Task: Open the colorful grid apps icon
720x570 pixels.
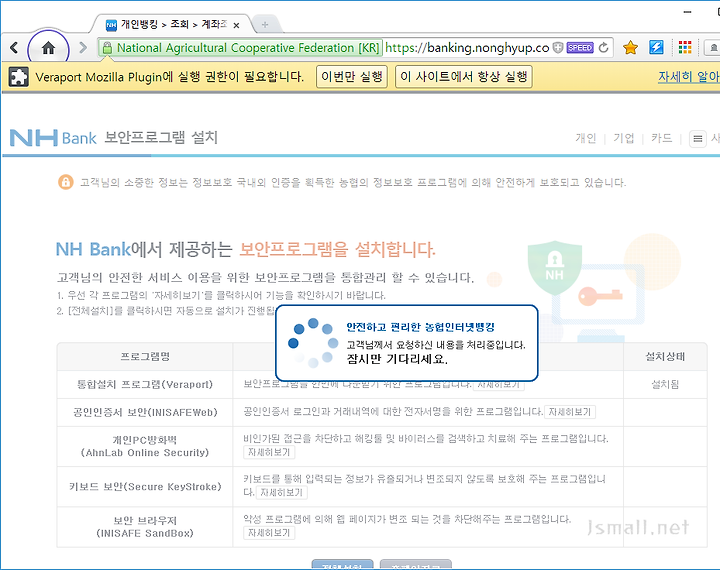Action: pyautogui.click(x=685, y=47)
